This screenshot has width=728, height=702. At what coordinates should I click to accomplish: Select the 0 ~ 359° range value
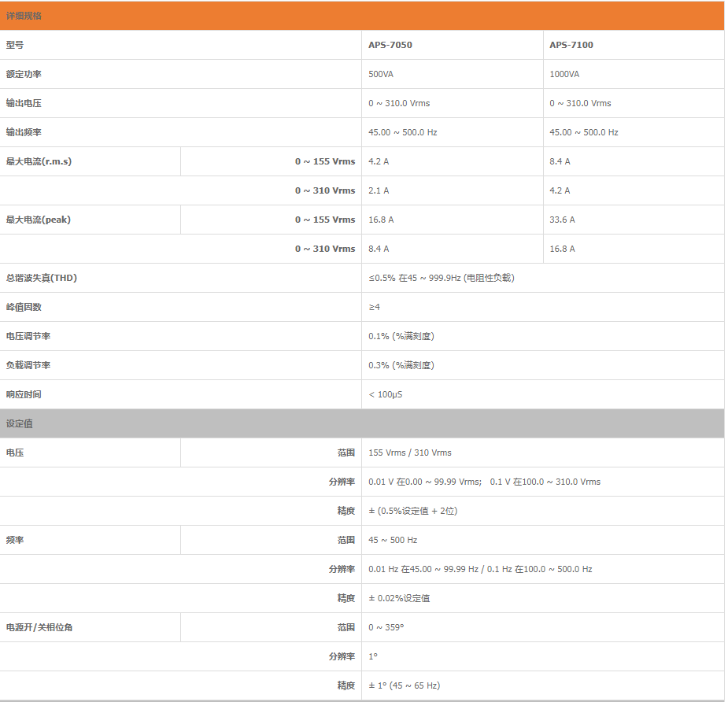[x=386, y=627]
